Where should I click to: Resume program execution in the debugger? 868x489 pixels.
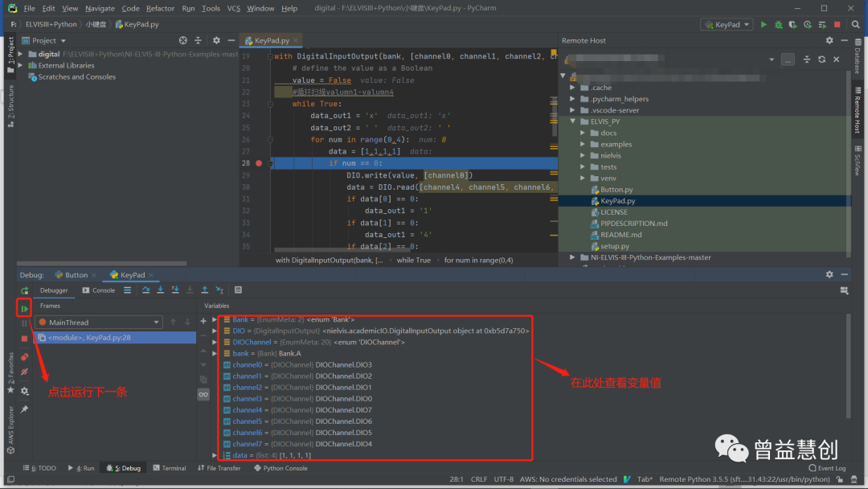(24, 309)
